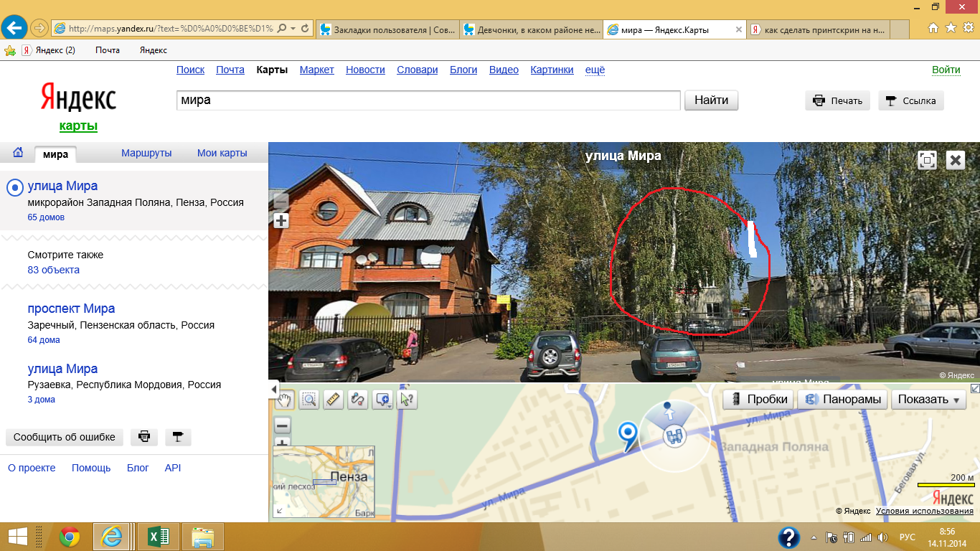Select the улица Мира Пенза radio result
This screenshot has width=980, height=551.
14,188
